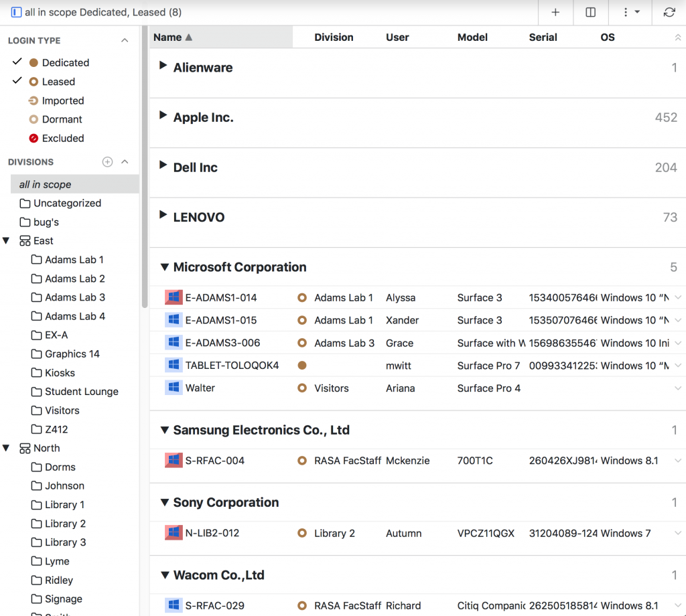Screen dimensions: 686x616
Task: Open the OS dropdown for TABLET-TOLOQOK4 row
Action: pos(677,366)
